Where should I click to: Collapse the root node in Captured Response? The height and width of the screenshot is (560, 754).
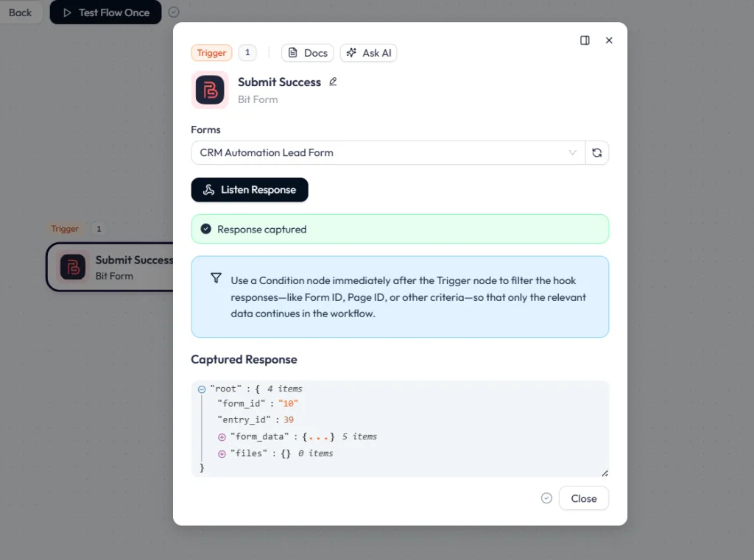pos(202,389)
